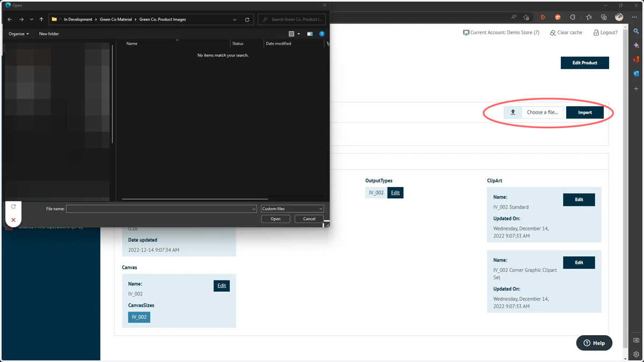The width and height of the screenshot is (644, 362).
Task: Open the Favorites list icon
Action: tap(589, 17)
